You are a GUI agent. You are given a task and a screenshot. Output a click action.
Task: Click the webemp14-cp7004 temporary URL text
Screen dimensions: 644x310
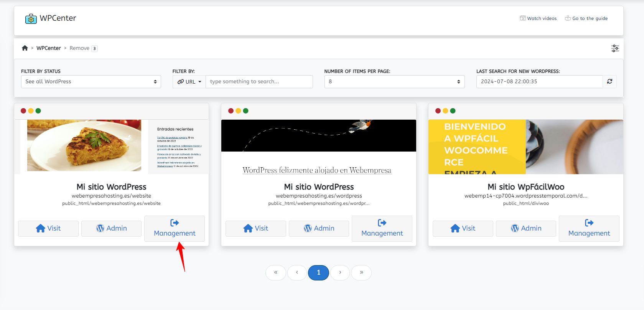[x=526, y=196]
